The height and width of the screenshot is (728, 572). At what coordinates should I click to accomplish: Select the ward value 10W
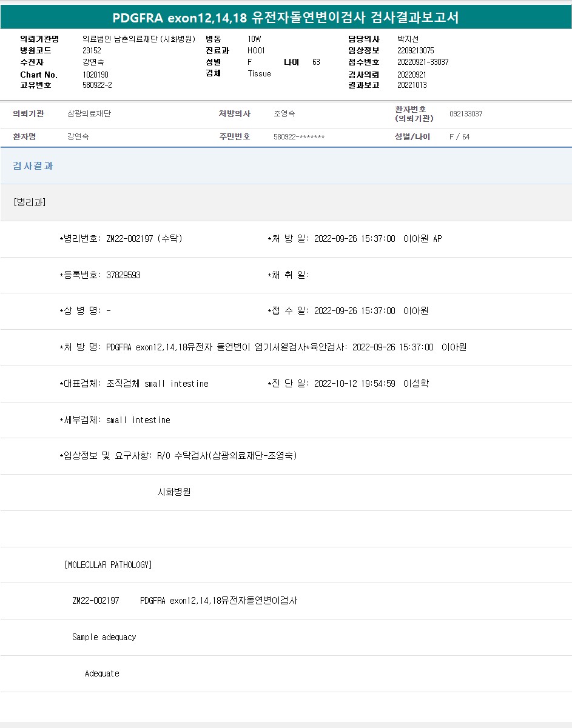(254, 39)
